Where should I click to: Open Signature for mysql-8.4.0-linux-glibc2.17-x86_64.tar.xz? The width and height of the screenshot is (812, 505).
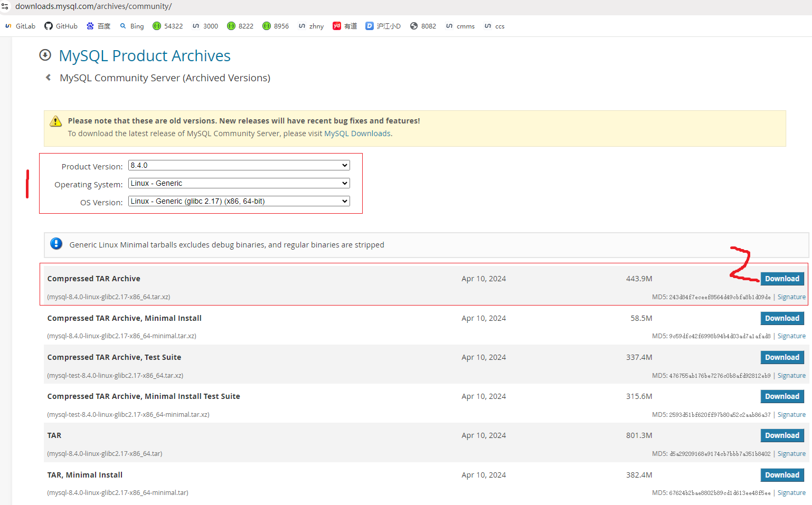[791, 297]
